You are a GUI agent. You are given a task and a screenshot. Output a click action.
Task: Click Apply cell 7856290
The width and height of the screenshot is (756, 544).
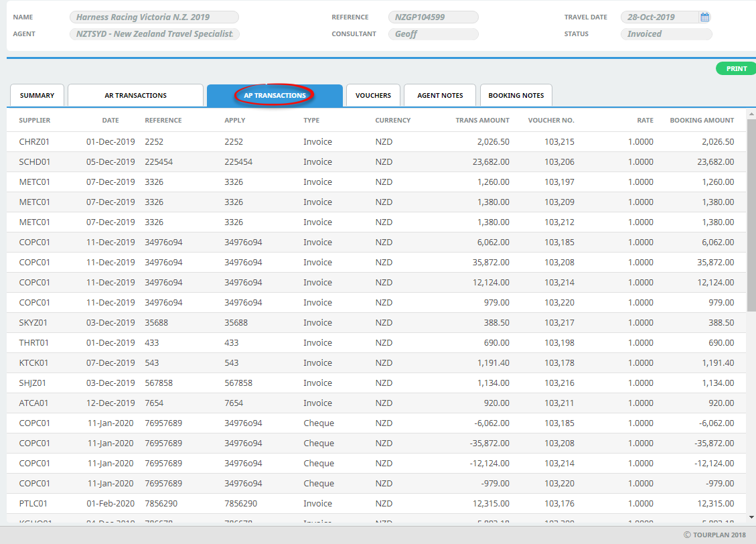pyautogui.click(x=240, y=504)
